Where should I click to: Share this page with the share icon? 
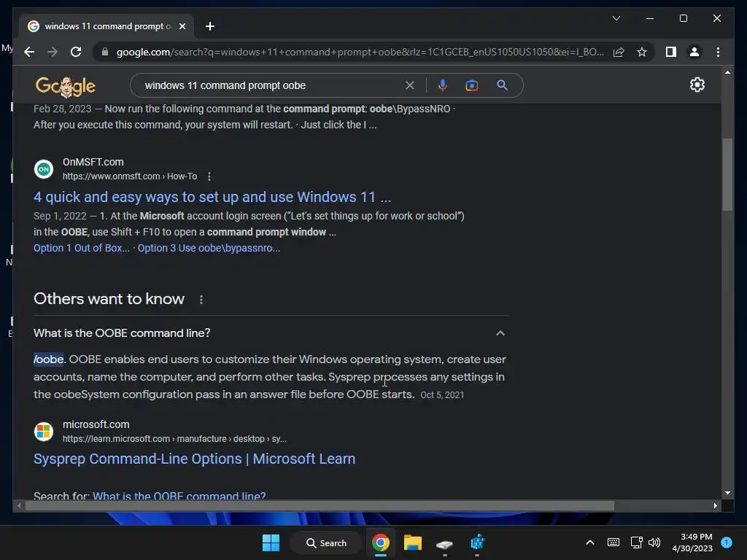coord(619,52)
